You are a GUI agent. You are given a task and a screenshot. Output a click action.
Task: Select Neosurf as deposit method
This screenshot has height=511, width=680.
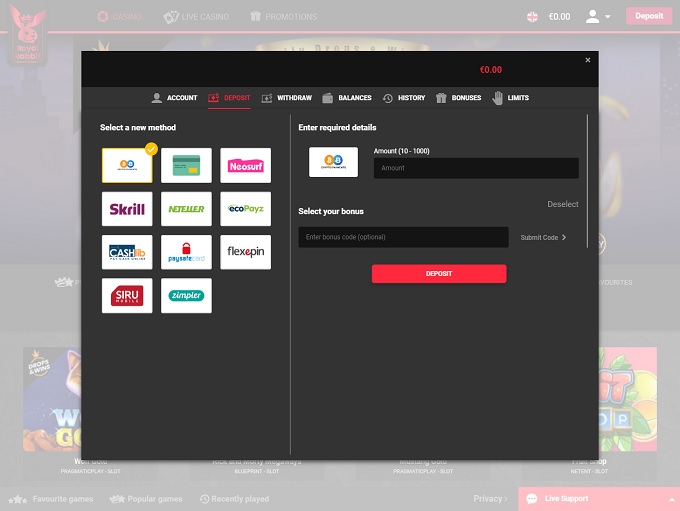tap(245, 165)
